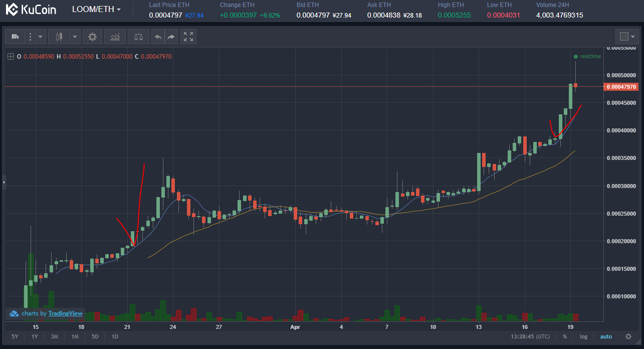Click the 8h interval button
The image size is (644, 349).
[x=15, y=37]
